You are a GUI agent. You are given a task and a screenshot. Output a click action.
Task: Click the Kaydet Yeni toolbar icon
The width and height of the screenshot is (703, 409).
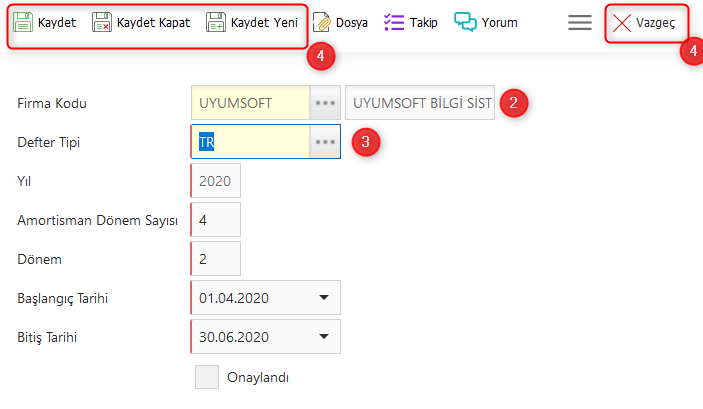tap(216, 22)
